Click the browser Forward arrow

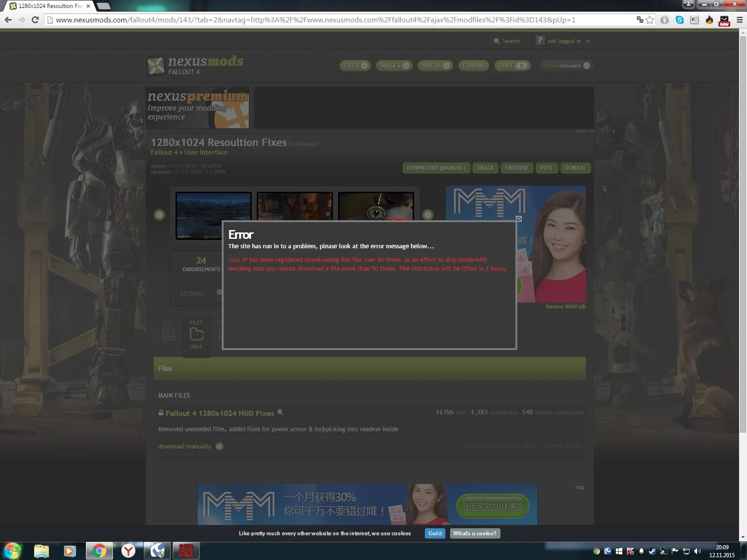click(21, 20)
